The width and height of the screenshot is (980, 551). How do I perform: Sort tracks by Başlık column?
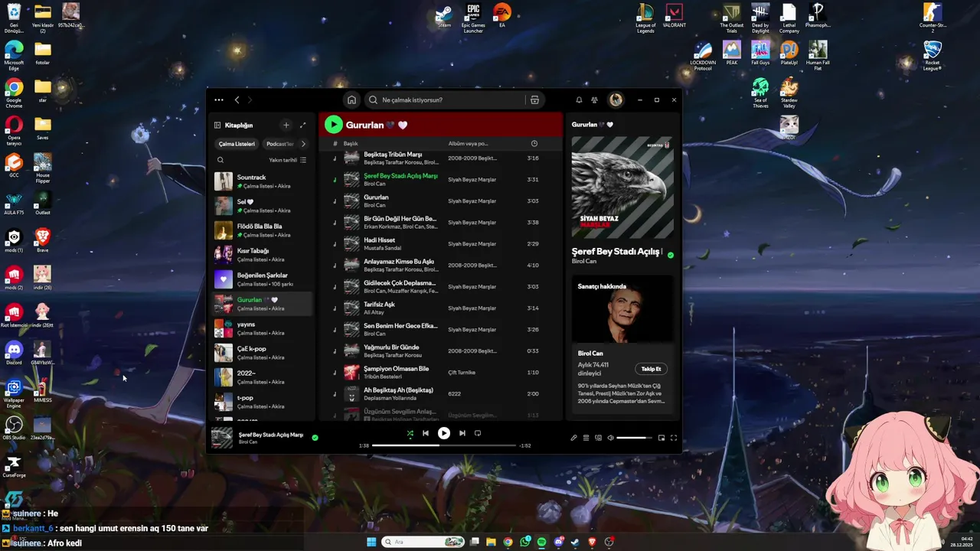(x=351, y=143)
